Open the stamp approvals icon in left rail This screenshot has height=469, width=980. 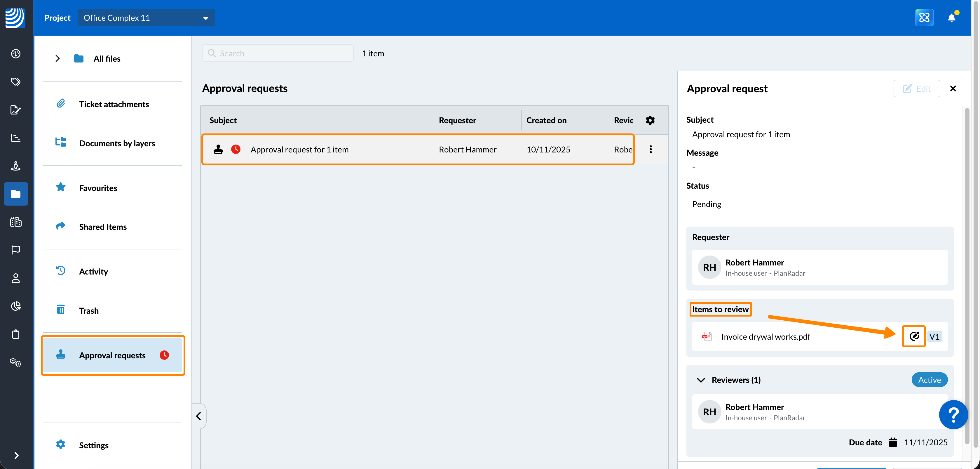pos(15,166)
